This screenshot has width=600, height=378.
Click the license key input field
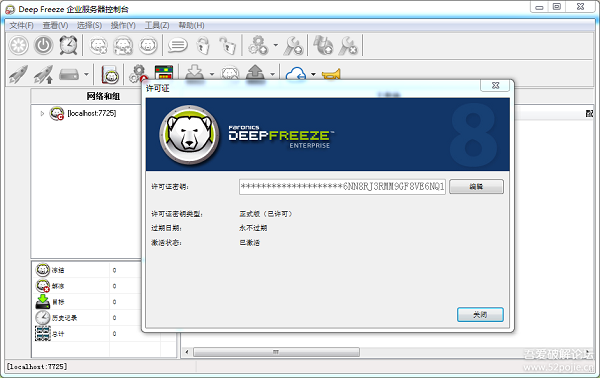point(342,187)
